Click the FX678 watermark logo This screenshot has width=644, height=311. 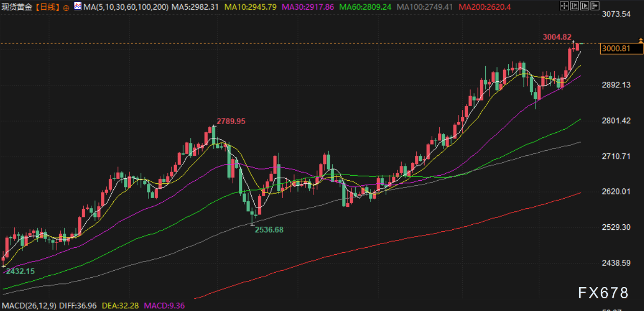(603, 293)
